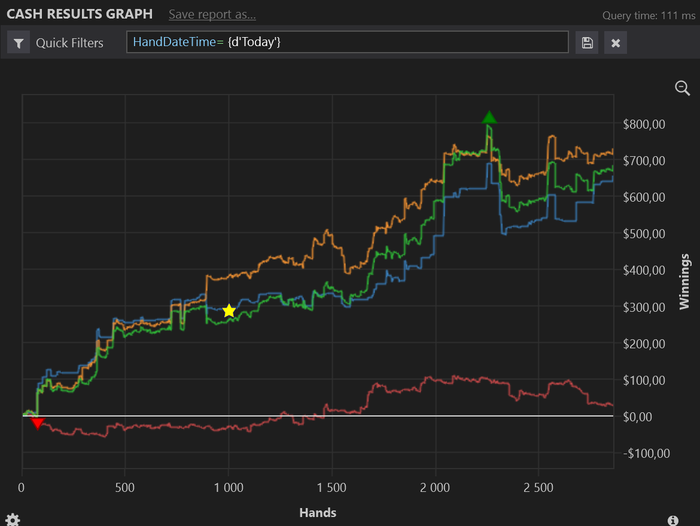Clear the filter with the X button
This screenshot has width=700, height=526.
point(616,43)
